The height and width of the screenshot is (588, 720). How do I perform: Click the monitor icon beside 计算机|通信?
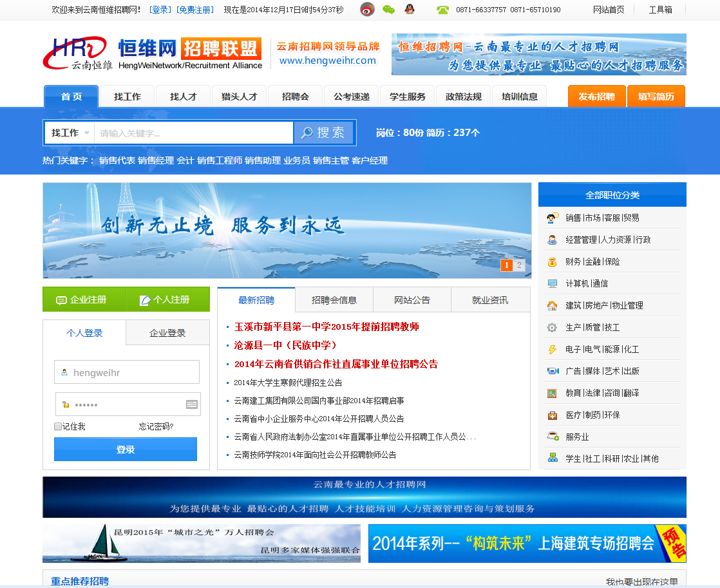click(552, 283)
